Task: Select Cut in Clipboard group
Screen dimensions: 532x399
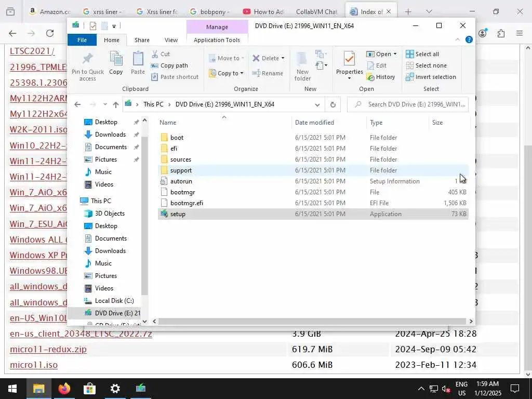Action: pos(161,54)
